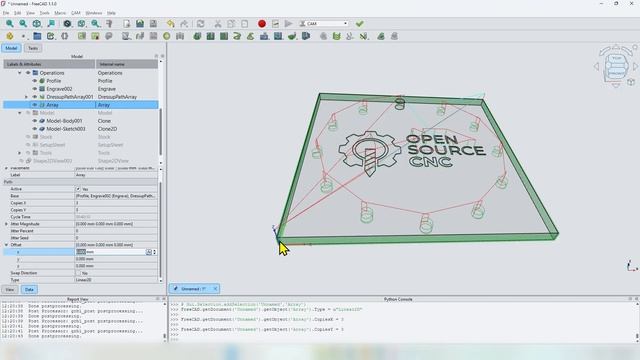Click the Data property tab
Image resolution: width=640 pixels, height=360 pixels.
coord(29,289)
